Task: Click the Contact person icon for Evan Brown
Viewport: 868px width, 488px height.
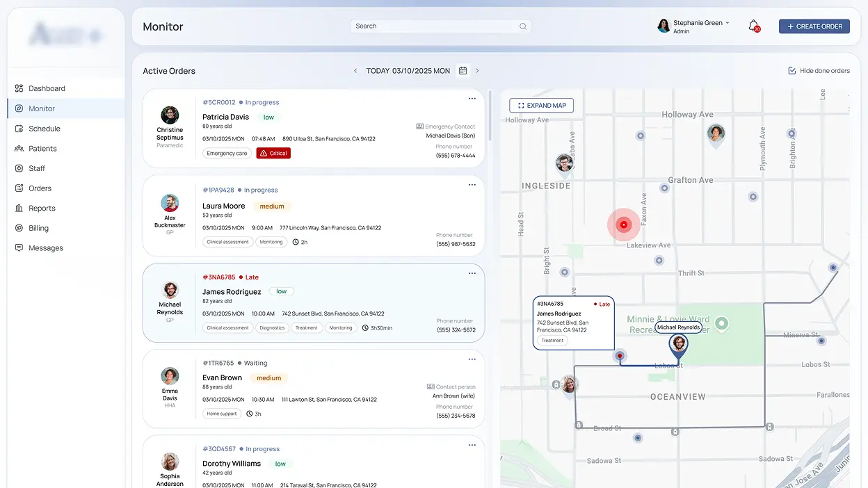Action: point(431,387)
